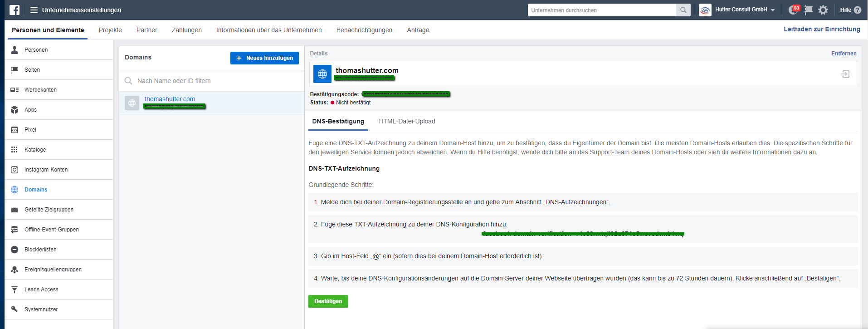The width and height of the screenshot is (868, 329).
Task: Click the Domains globe icon in sidebar
Action: click(x=15, y=190)
